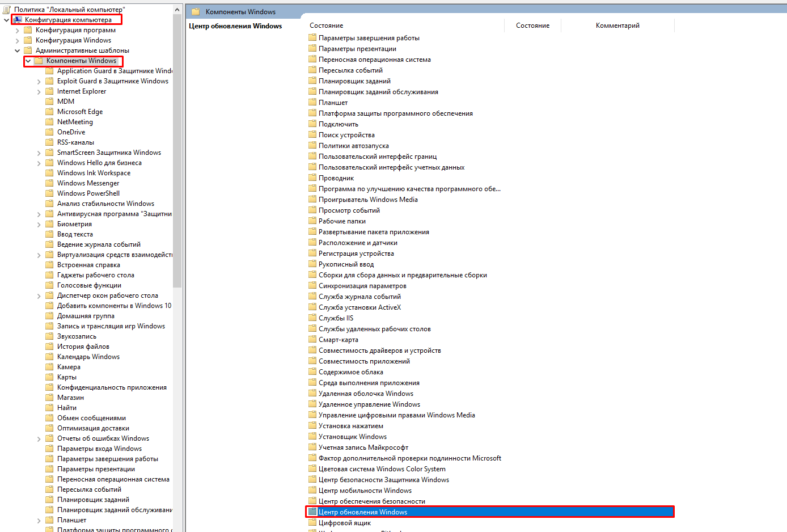Image resolution: width=787 pixels, height=532 pixels.
Task: Open Удаленная оболочка Windows folder
Action: coord(366,394)
